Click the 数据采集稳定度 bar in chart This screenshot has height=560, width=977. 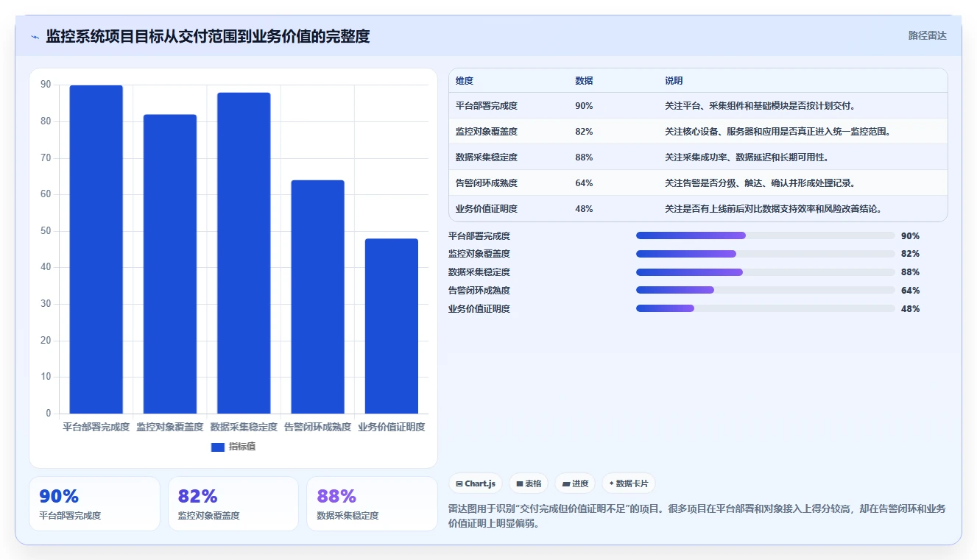pyautogui.click(x=244, y=253)
